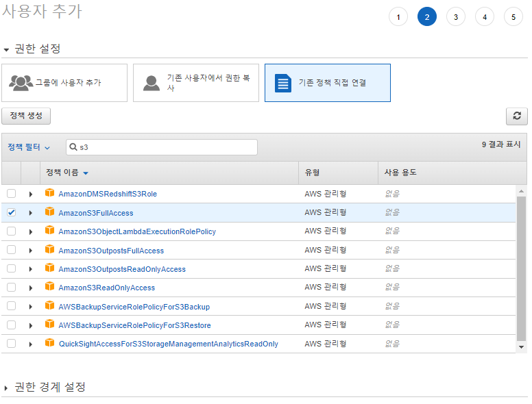Screen dimensions: 532x404
Task: Click the orange box icon of AmazonS3OutpostsReadOnlyAccess
Action: [x=50, y=268]
